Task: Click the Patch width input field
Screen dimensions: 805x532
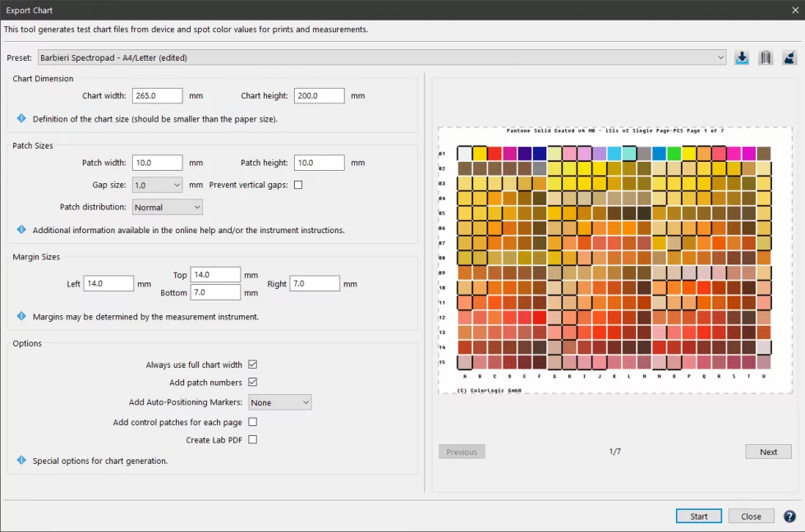Action: pos(157,163)
